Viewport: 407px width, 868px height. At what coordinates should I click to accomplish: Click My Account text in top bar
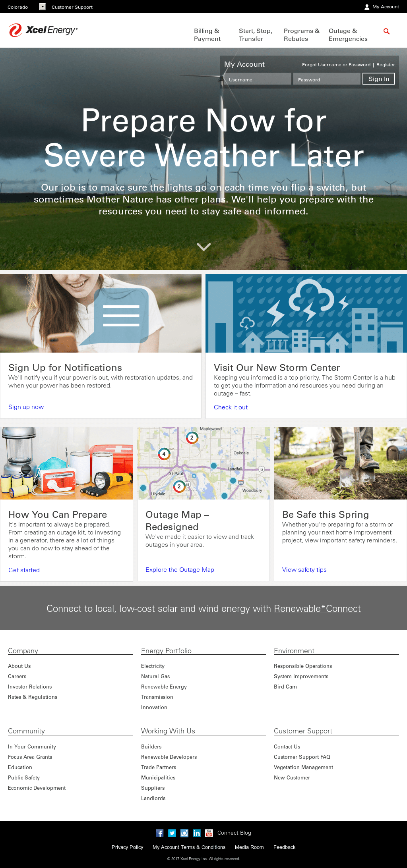(386, 7)
